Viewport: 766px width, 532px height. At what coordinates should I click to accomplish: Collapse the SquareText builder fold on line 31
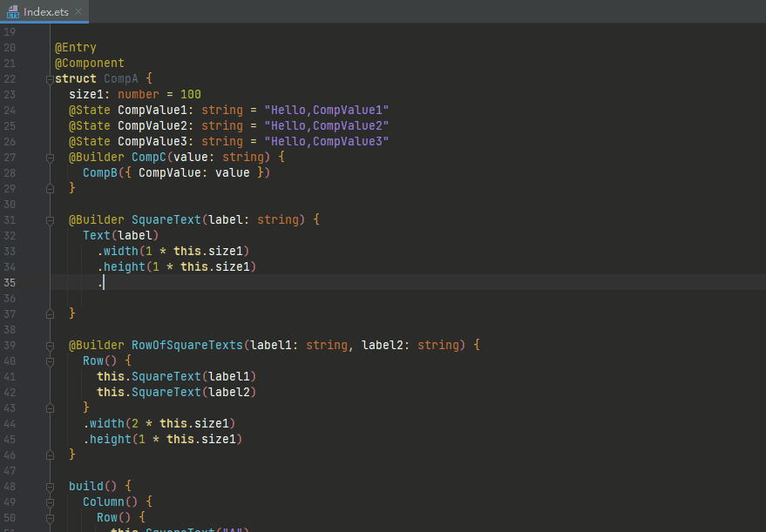pyautogui.click(x=50, y=220)
